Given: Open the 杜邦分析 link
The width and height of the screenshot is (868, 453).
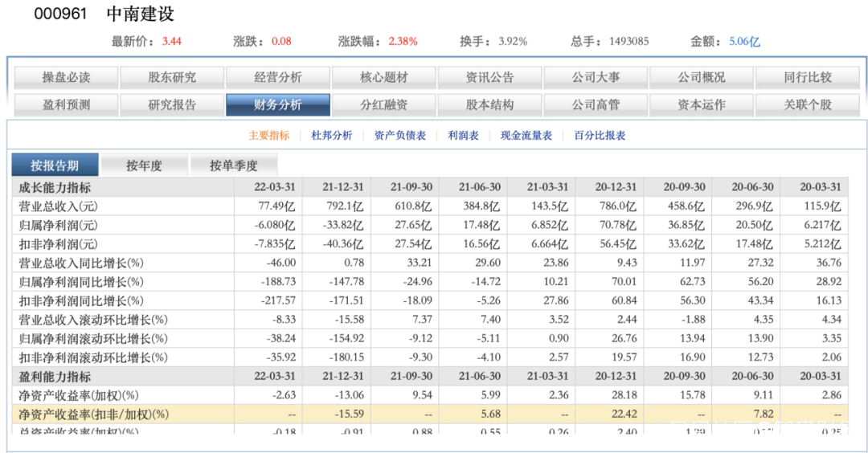Looking at the screenshot, I should coord(332,136).
